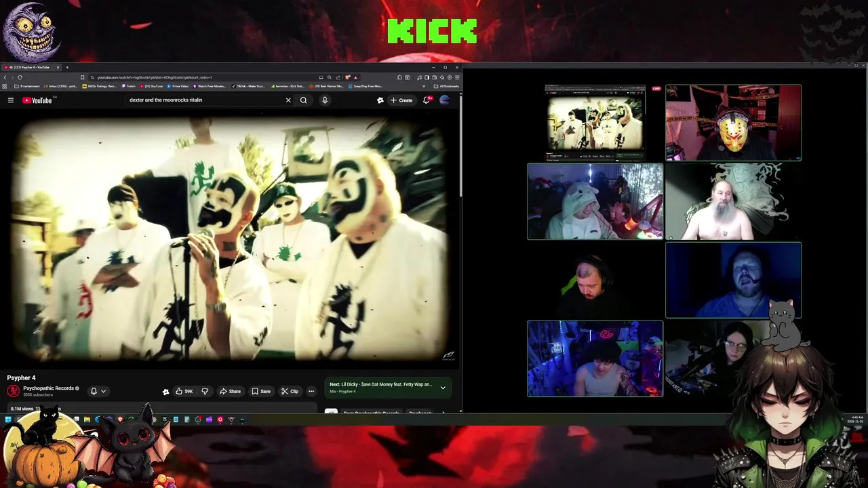Open the Windows Start menu
868x488 pixels.
pyautogui.click(x=8, y=420)
